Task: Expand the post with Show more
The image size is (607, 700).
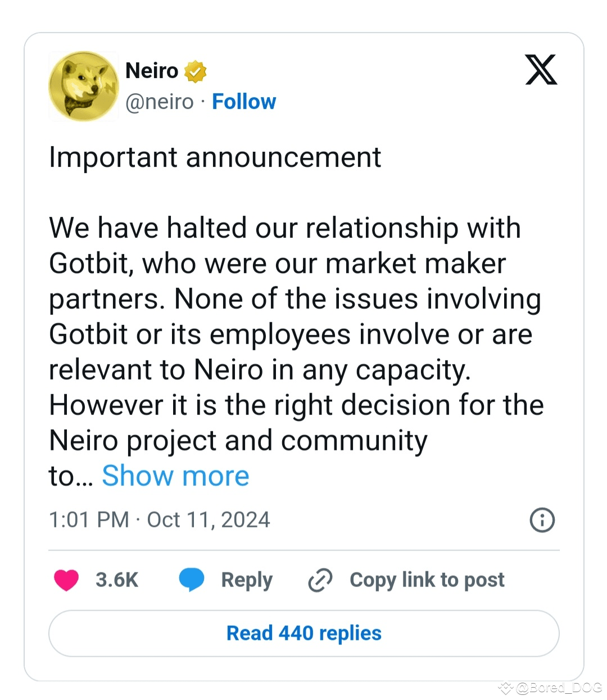Action: (175, 476)
